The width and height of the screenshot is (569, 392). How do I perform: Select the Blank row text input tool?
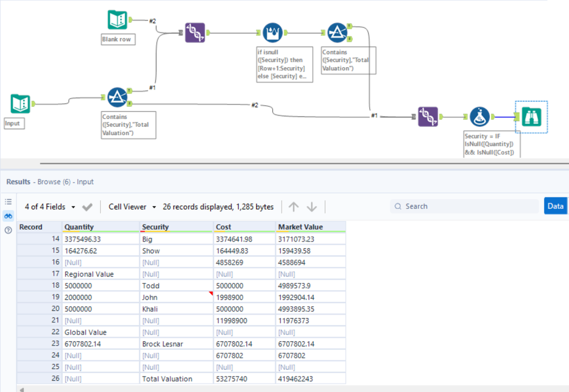point(117,19)
